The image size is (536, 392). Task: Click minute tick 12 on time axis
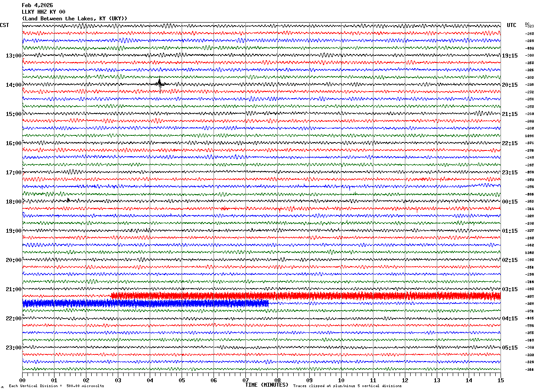point(405,380)
